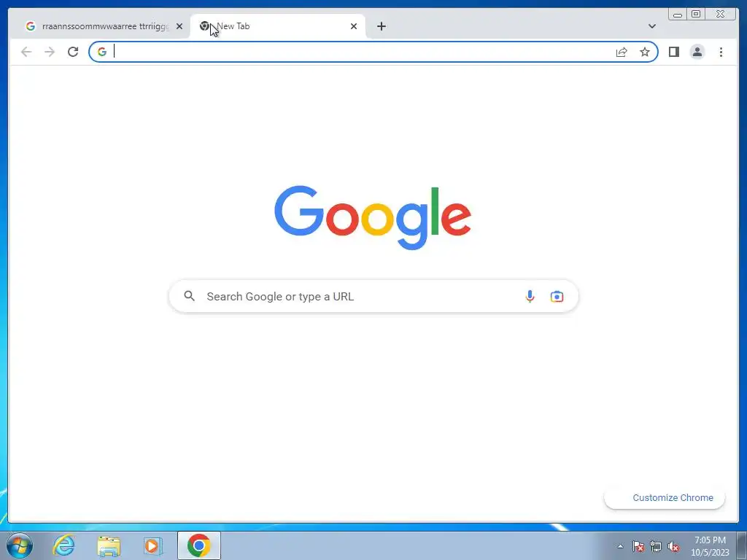
Task: Share this page from the address bar
Action: coord(622,52)
